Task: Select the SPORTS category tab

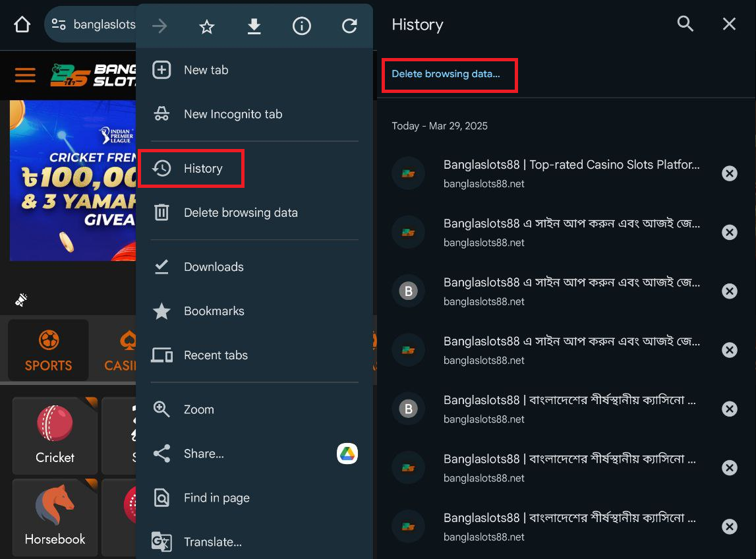Action: click(48, 350)
